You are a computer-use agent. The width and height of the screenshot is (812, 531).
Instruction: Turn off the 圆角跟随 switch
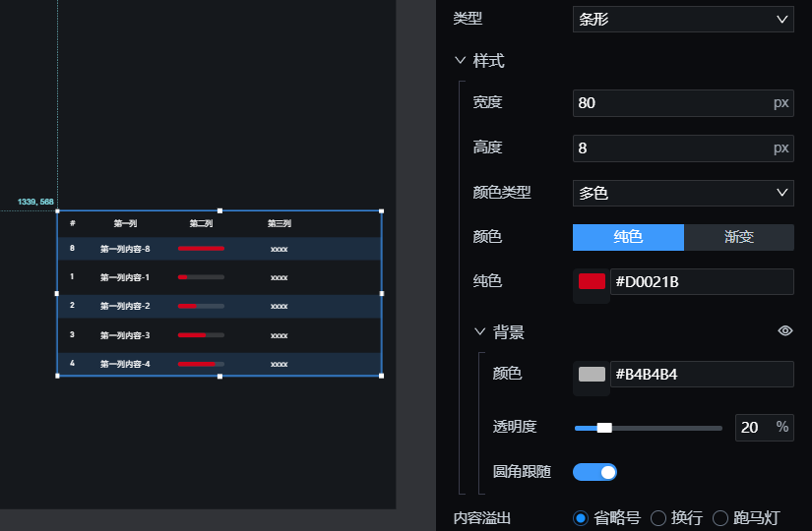click(594, 472)
